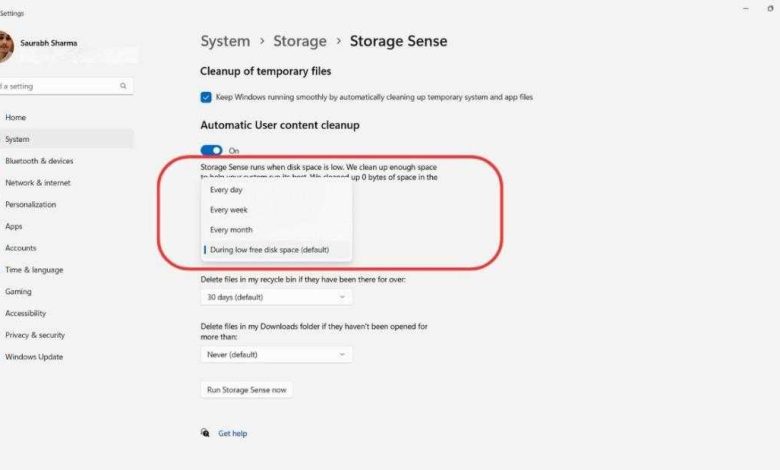Select "During low free disk space (default)"
The width and height of the screenshot is (780, 470).
pos(269,249)
